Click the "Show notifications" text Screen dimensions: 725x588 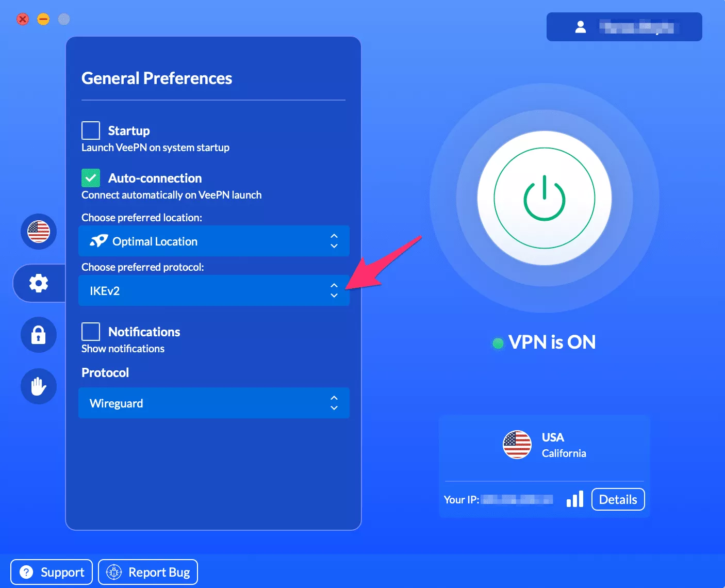pyautogui.click(x=123, y=349)
